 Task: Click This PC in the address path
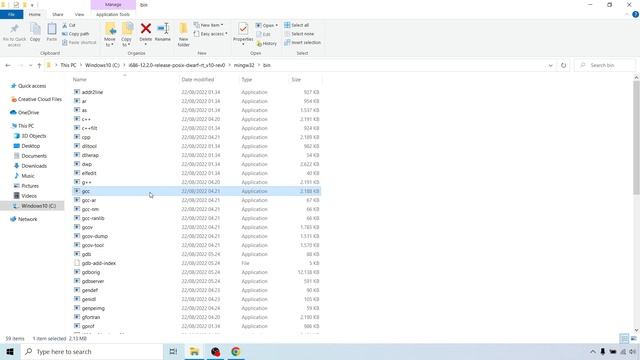click(x=68, y=65)
